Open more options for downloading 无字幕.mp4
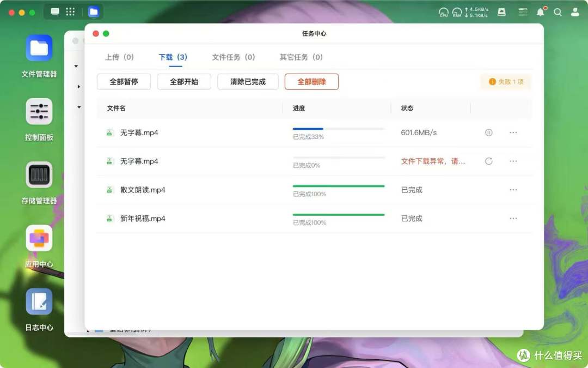Screen dimensions: 588x368 click(513, 132)
